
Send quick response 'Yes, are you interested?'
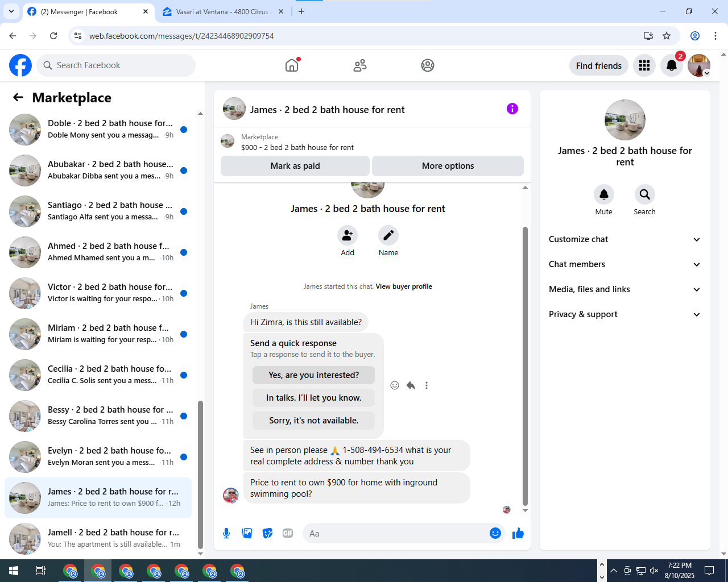click(313, 375)
